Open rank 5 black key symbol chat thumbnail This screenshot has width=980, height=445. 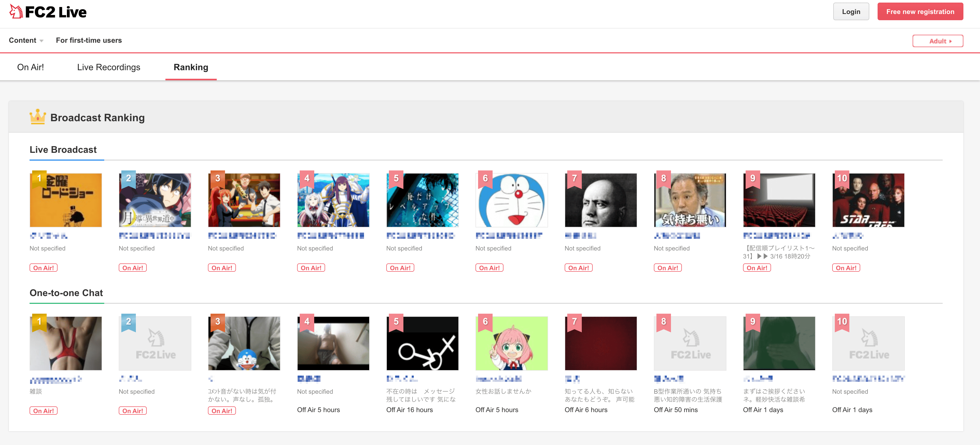(x=422, y=343)
